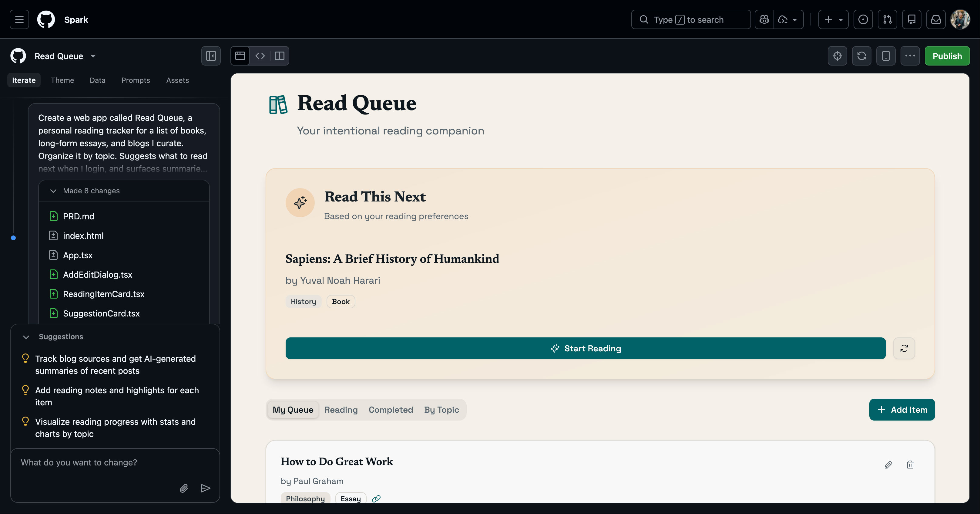
Task: Select the My Queue tab
Action: [293, 410]
